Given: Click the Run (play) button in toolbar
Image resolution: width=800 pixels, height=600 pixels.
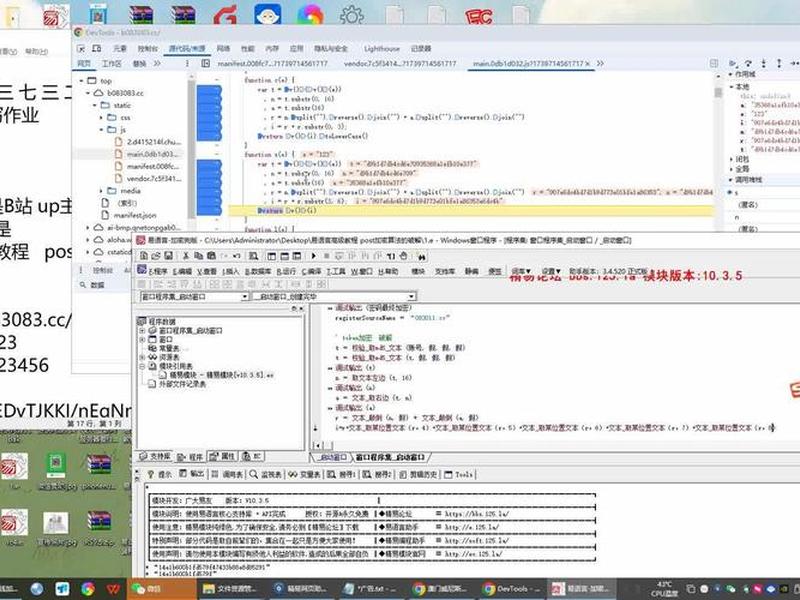Looking at the screenshot, I should pyautogui.click(x=313, y=256).
